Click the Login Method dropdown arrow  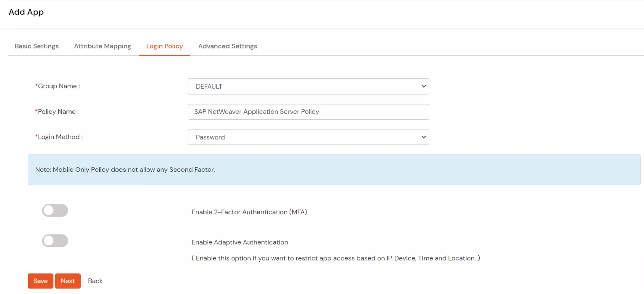click(424, 137)
